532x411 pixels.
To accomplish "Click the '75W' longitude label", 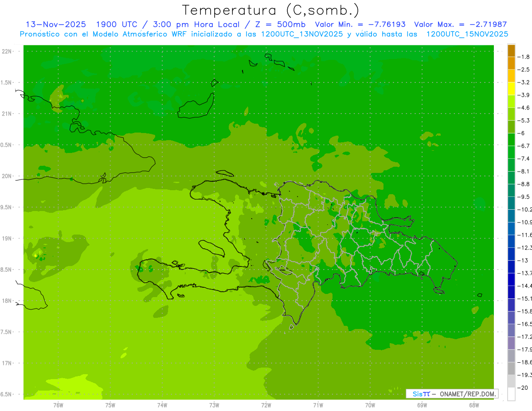I will point(110,405).
